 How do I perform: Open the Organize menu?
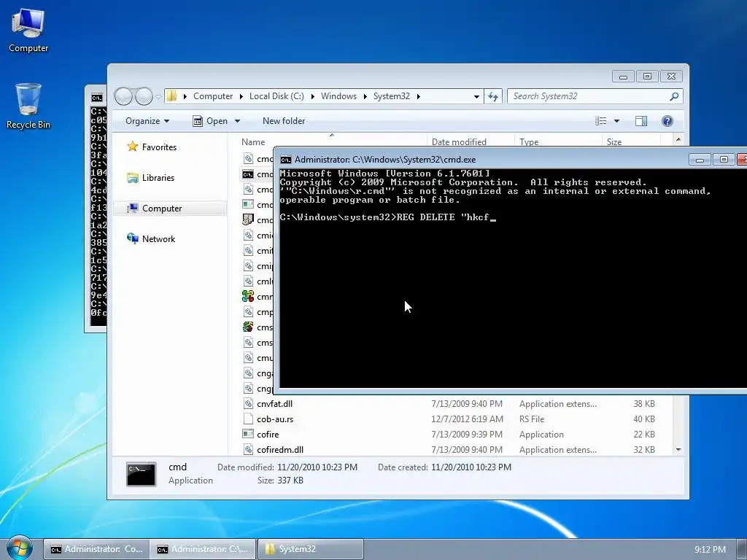coord(147,121)
